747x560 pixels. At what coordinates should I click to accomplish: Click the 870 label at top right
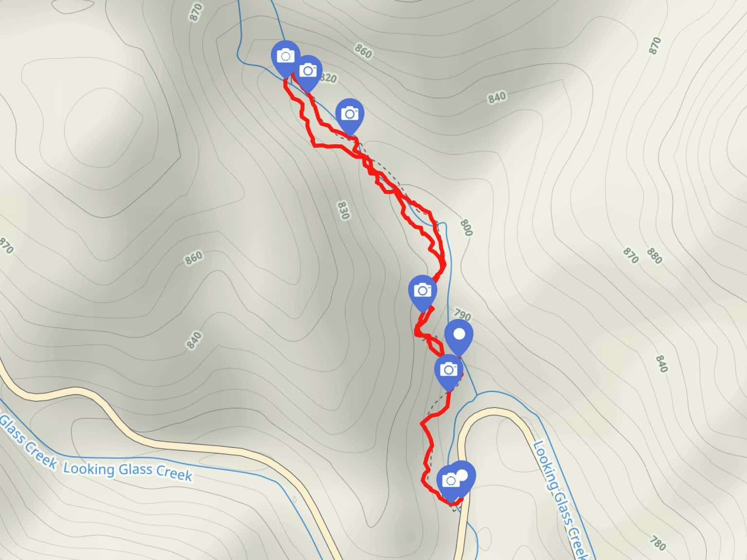(655, 46)
